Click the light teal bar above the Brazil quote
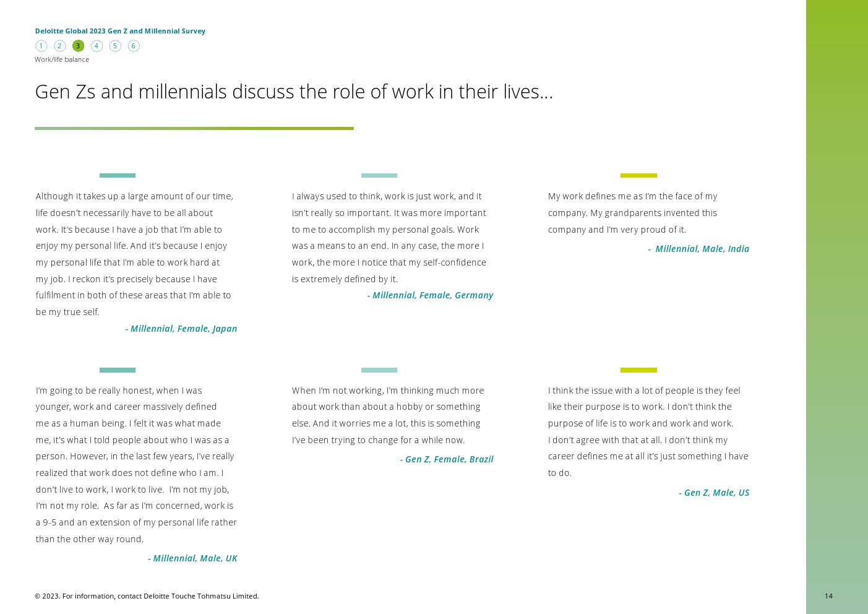Image resolution: width=868 pixels, height=614 pixels. [x=379, y=370]
